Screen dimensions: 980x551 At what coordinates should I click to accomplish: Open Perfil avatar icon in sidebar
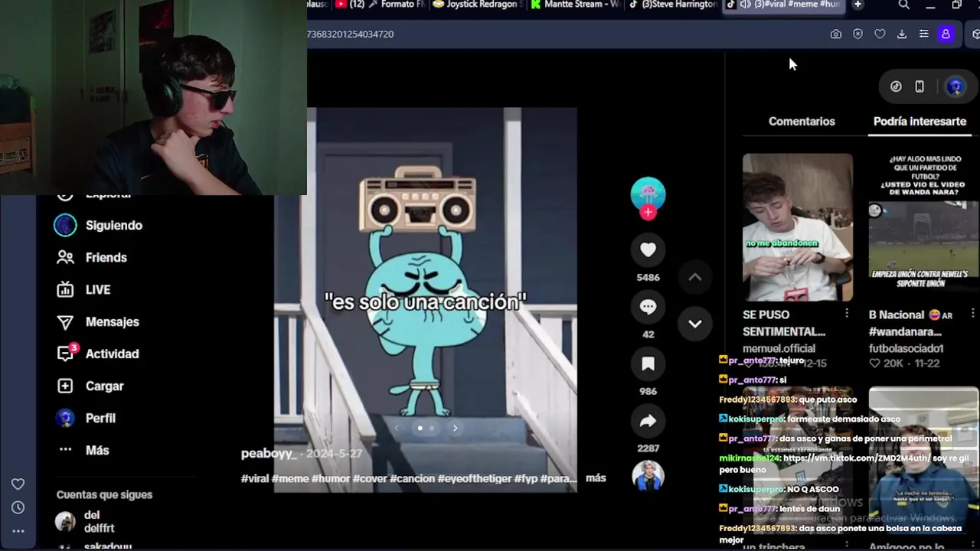tap(65, 418)
